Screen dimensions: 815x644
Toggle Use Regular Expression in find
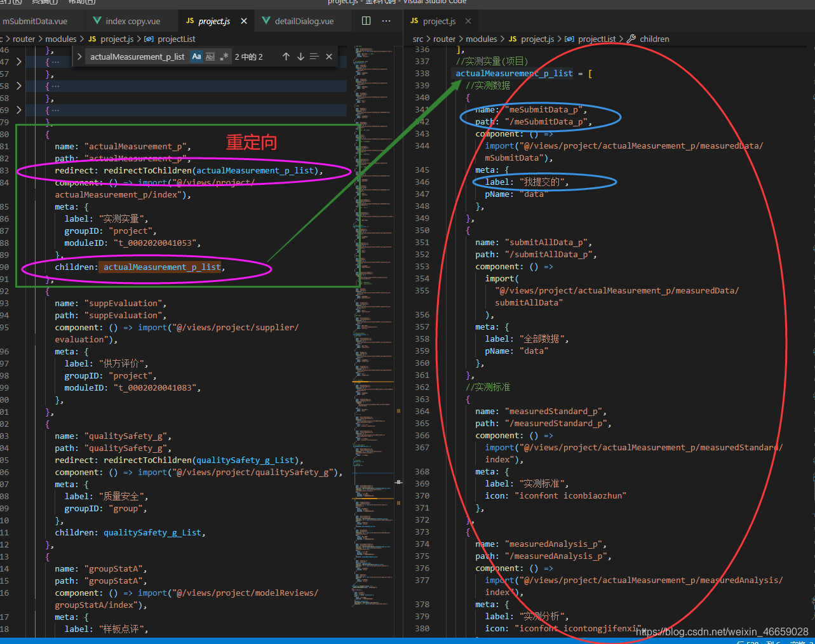point(224,57)
